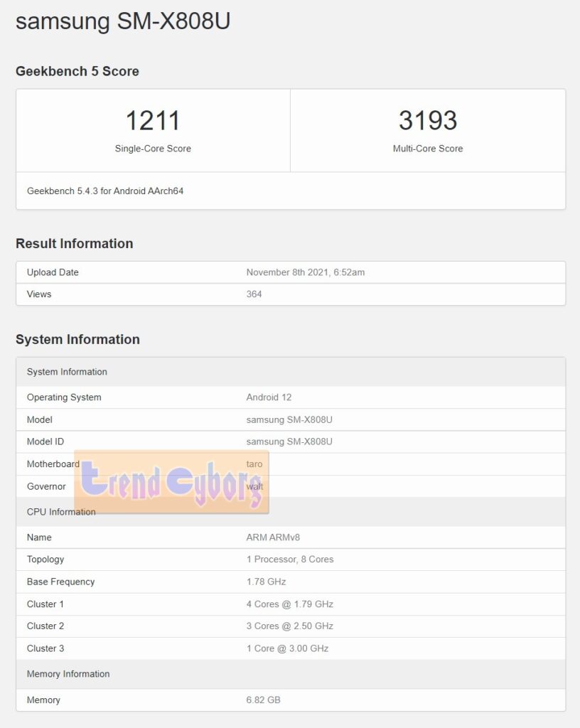This screenshot has height=728, width=580.
Task: Click the Views count 364
Action: [x=254, y=294]
